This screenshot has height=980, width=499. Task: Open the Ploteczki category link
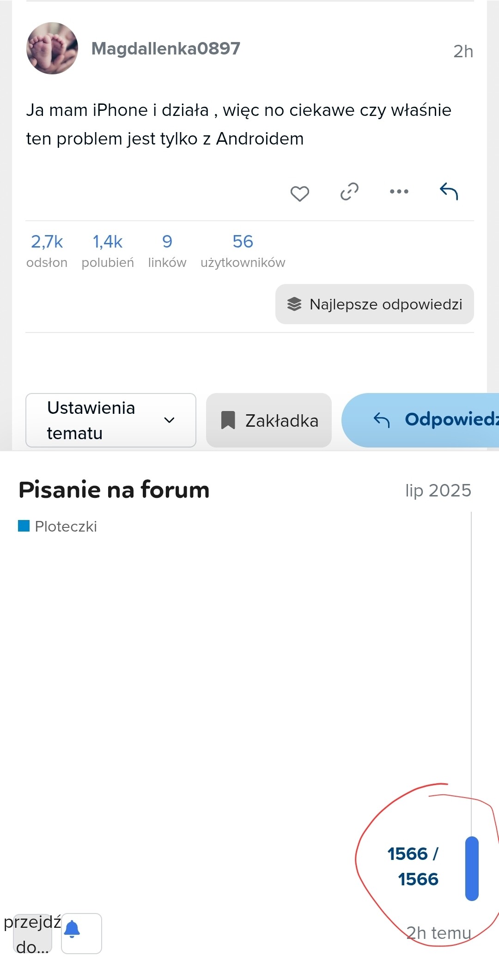click(66, 526)
